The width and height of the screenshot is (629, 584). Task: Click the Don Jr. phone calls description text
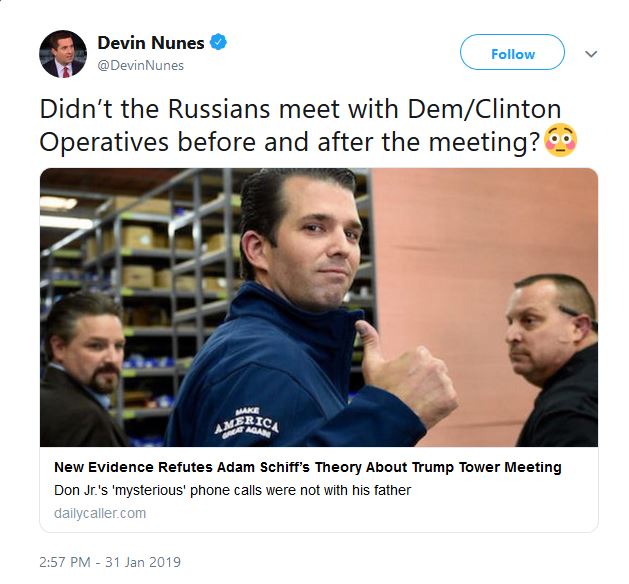click(x=232, y=490)
